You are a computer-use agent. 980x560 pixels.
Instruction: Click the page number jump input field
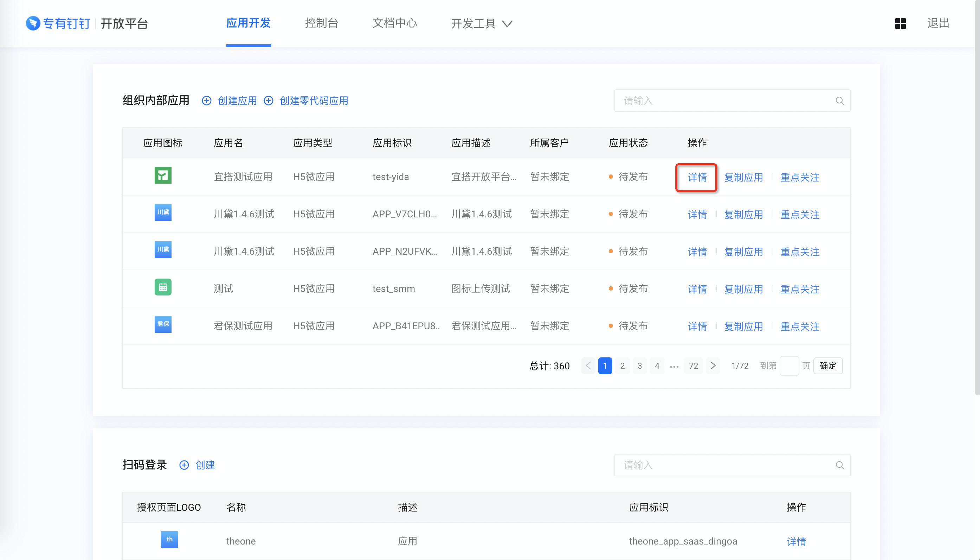pos(789,365)
